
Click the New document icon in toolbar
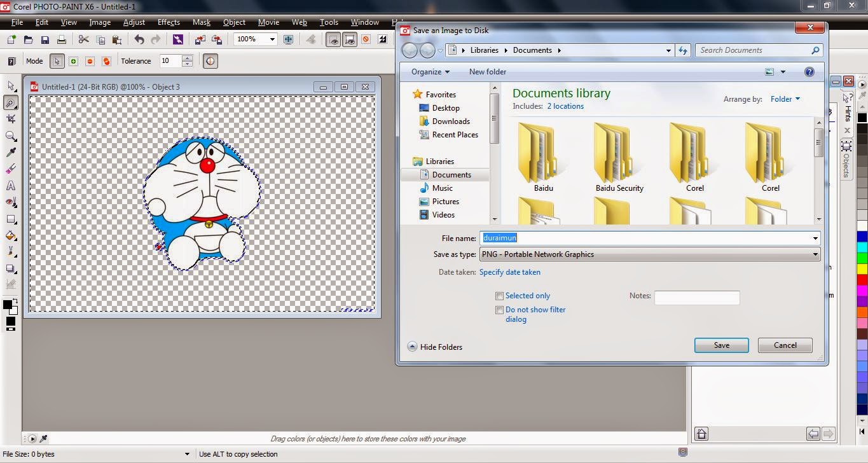click(x=11, y=39)
